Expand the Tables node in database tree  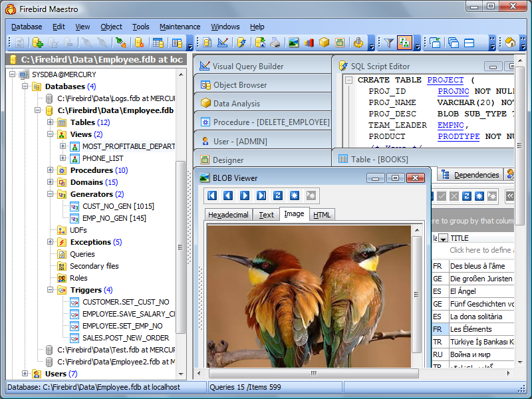tap(51, 122)
